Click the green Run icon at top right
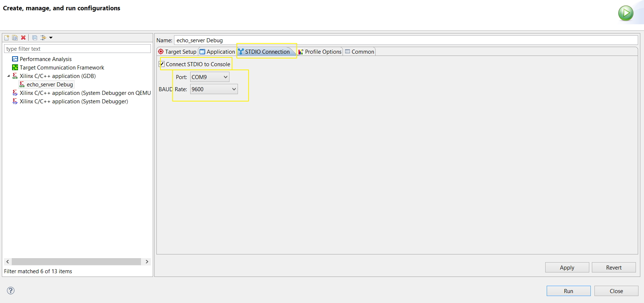Screen dimensions: 644x303 626,13
